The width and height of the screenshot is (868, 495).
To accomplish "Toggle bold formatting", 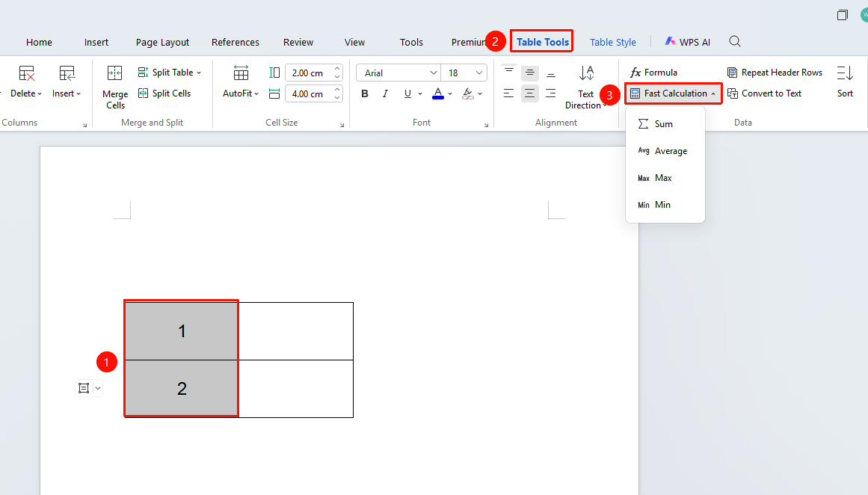I will pos(364,93).
